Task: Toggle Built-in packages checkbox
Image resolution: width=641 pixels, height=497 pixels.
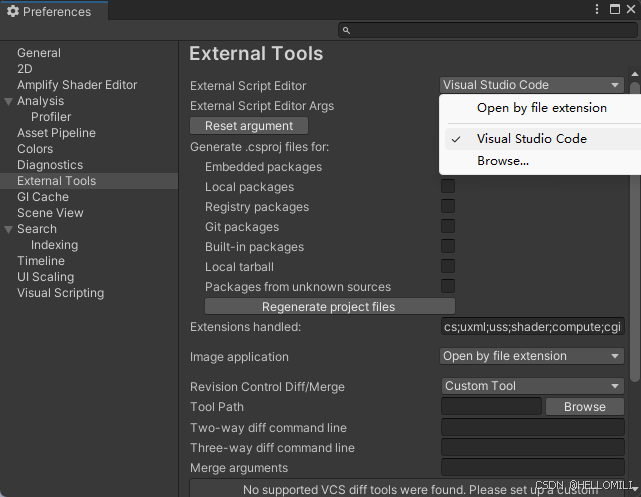Action: [x=448, y=246]
